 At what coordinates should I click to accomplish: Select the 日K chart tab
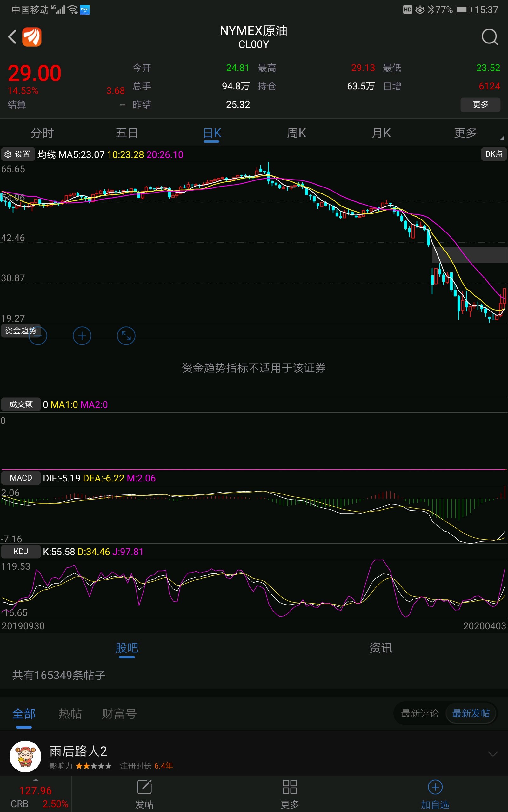point(212,133)
